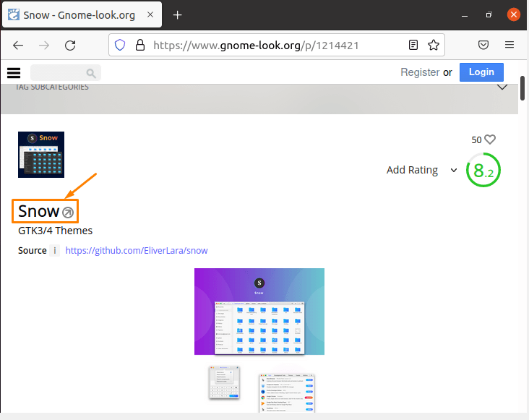
Task: Click the 50 likes count
Action: (476, 140)
